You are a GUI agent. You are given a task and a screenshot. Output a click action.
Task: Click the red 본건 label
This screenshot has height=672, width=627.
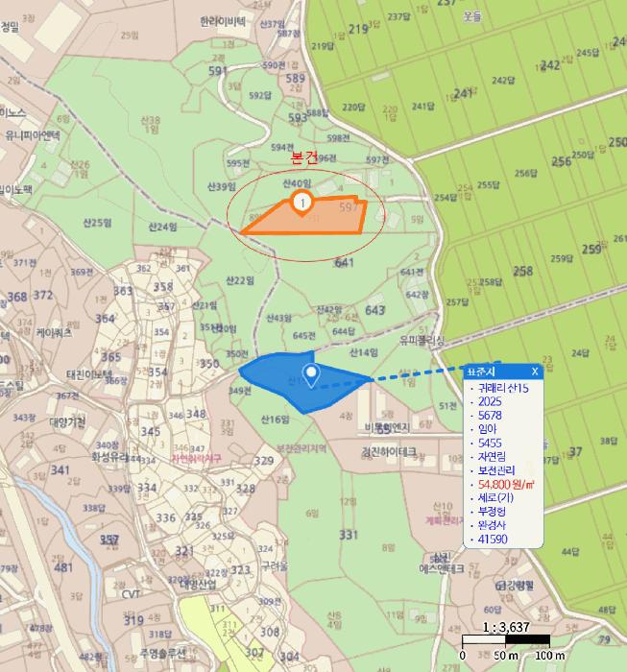[303, 157]
